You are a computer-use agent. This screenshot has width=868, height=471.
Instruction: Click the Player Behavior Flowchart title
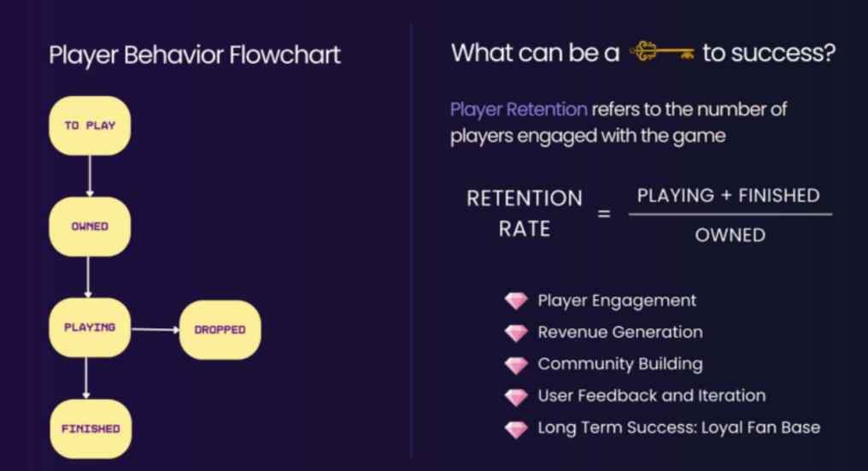195,55
